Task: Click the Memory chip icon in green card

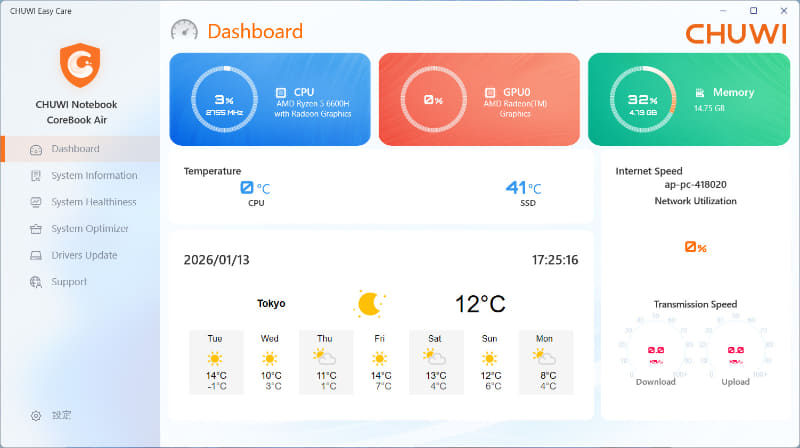Action: (699, 92)
